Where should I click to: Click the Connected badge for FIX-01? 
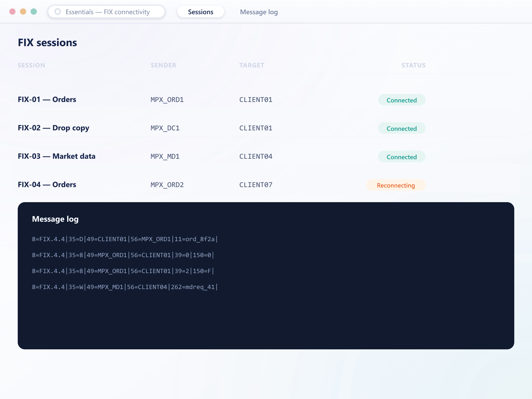pyautogui.click(x=402, y=100)
